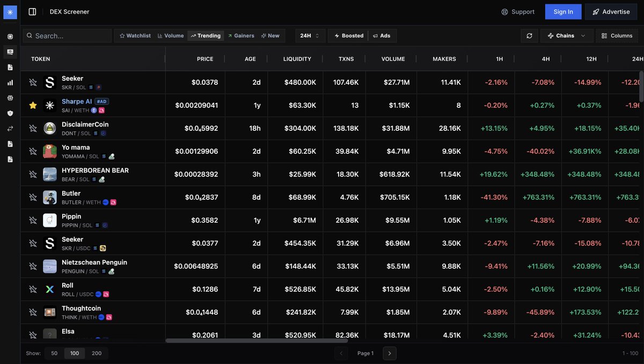Click the refresh icon next to Chains
This screenshot has height=364, width=644.
(x=529, y=35)
